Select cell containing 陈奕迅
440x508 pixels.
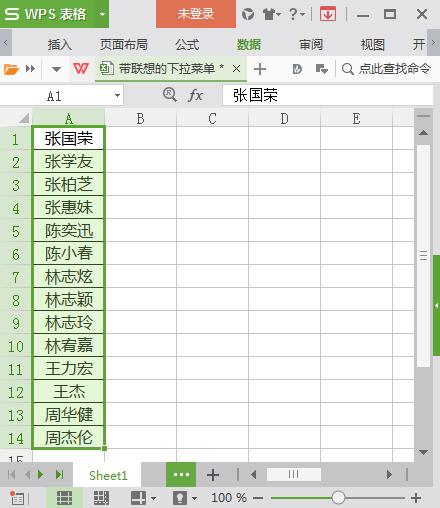(69, 230)
